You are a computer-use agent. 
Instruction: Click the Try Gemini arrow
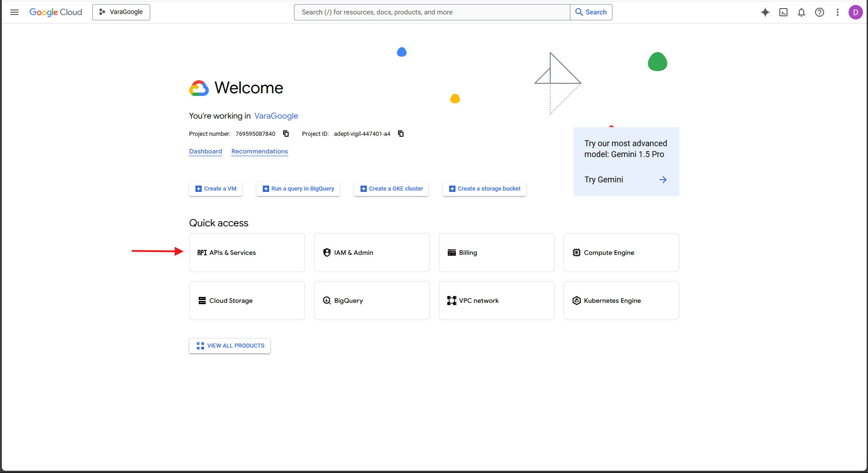(663, 180)
